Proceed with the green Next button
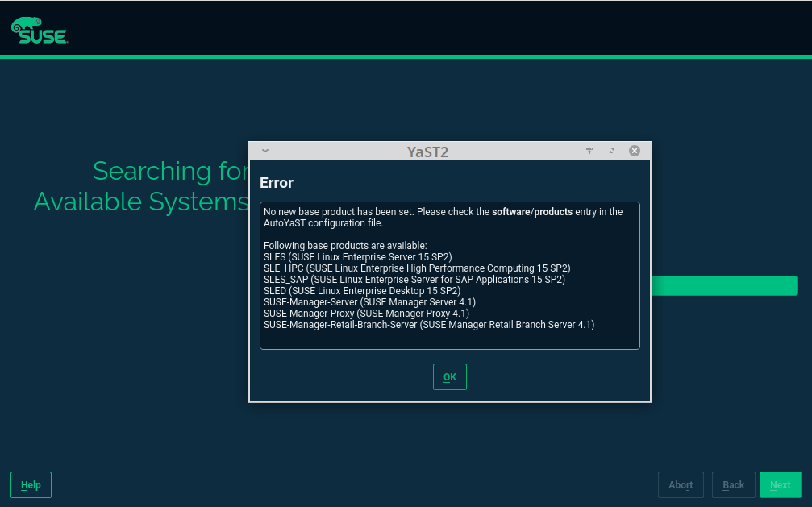 (780, 485)
